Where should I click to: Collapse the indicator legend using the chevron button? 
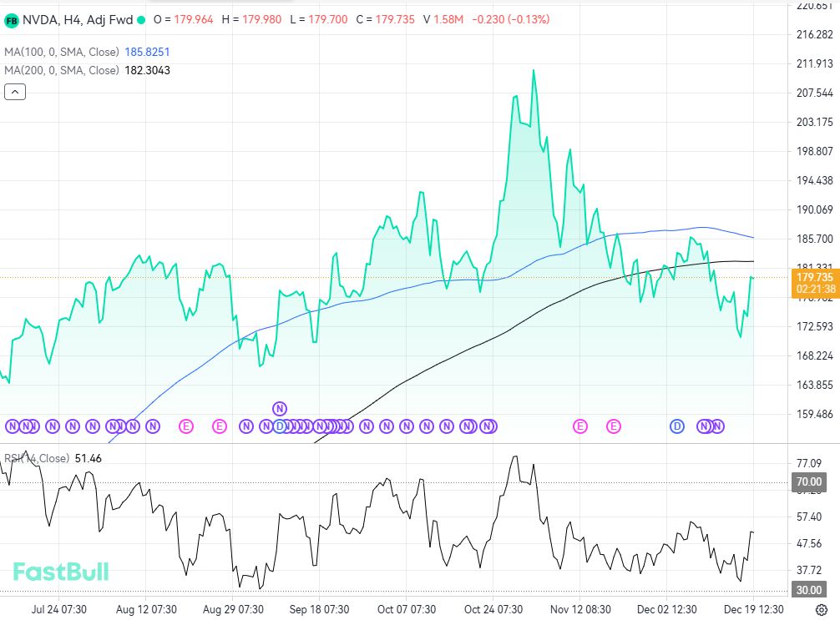tap(14, 91)
